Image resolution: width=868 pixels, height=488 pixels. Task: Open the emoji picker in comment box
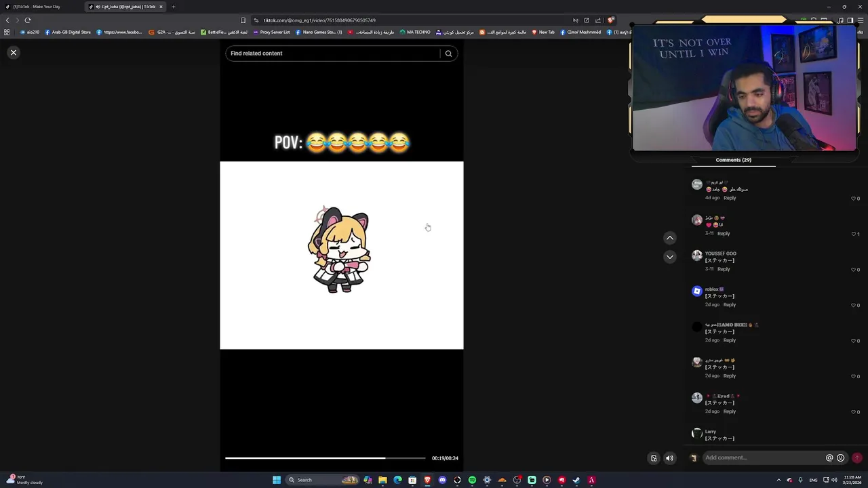pos(840,458)
